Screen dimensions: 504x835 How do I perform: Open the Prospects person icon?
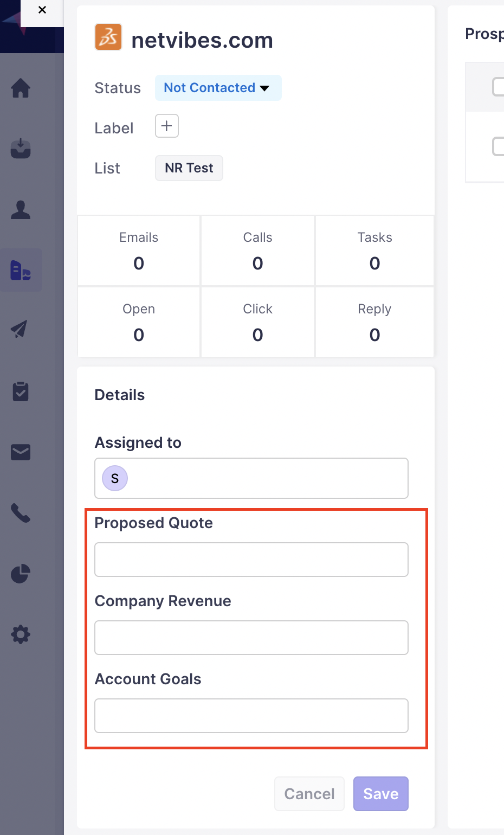(x=21, y=209)
